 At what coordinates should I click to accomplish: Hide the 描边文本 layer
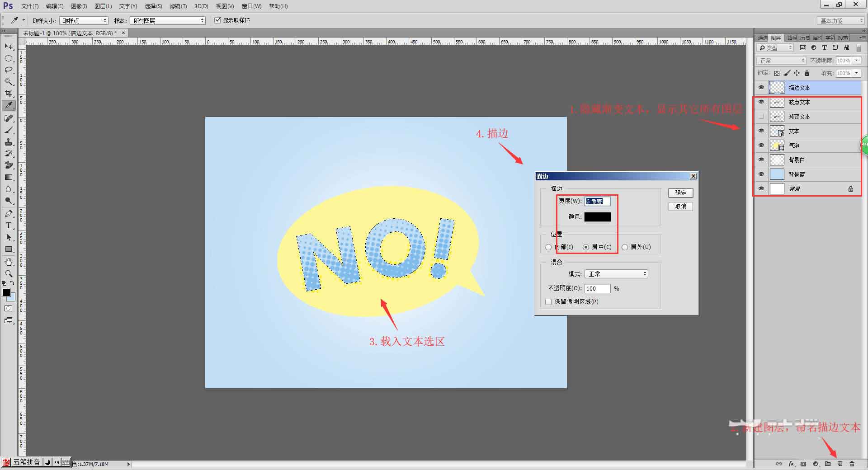coord(761,87)
